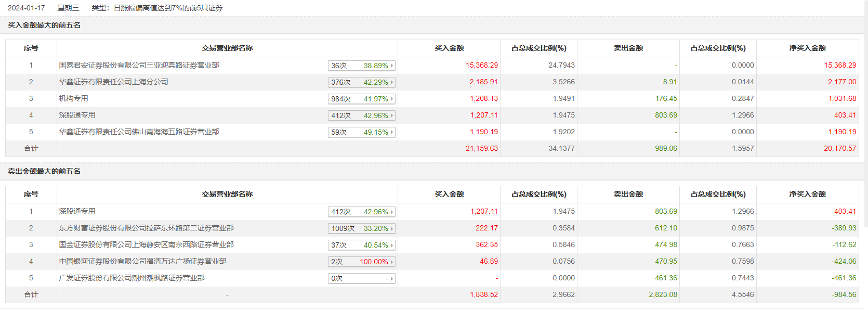Open 国金证券上海静安区南京西路营业部 link
The image size is (868, 310).
coord(146,244)
